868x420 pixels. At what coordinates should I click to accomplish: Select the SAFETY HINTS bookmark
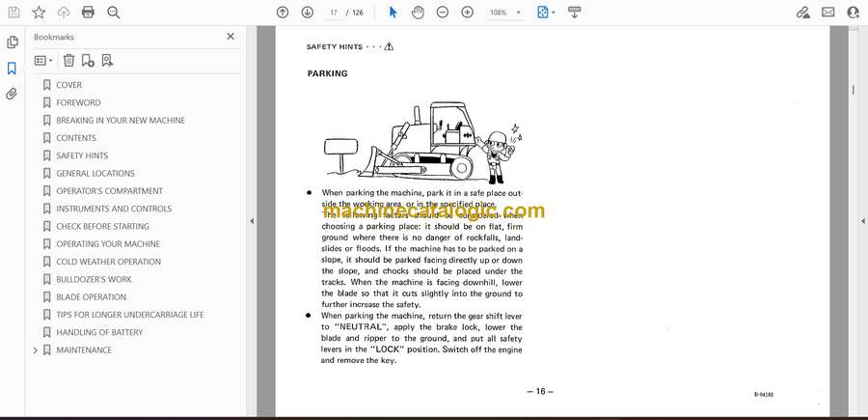[82, 155]
